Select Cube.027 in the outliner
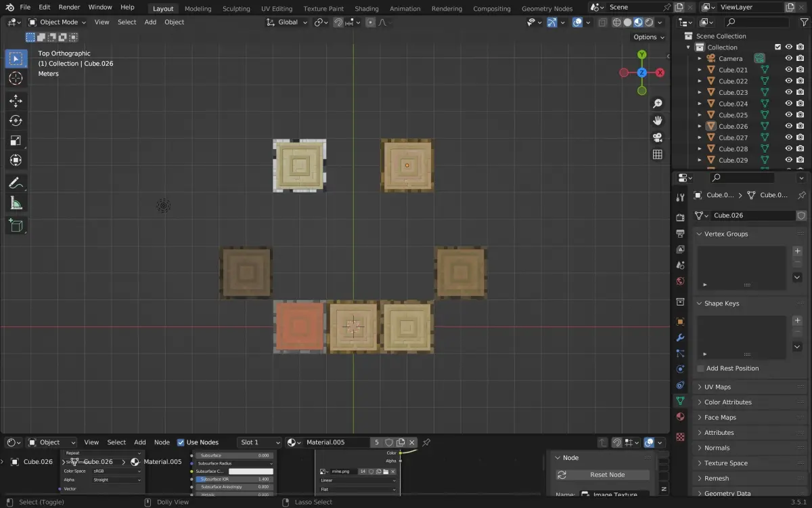 coord(733,137)
